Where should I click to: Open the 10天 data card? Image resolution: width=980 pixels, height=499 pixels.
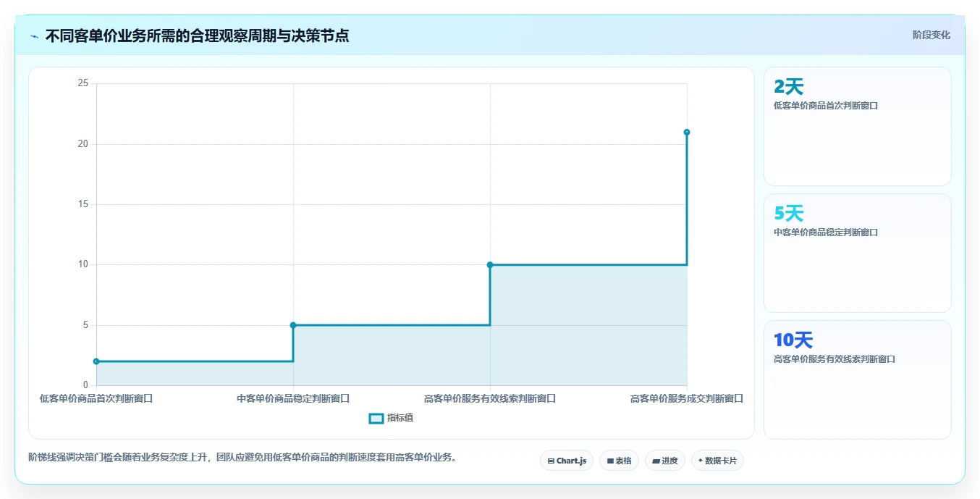[x=857, y=380]
